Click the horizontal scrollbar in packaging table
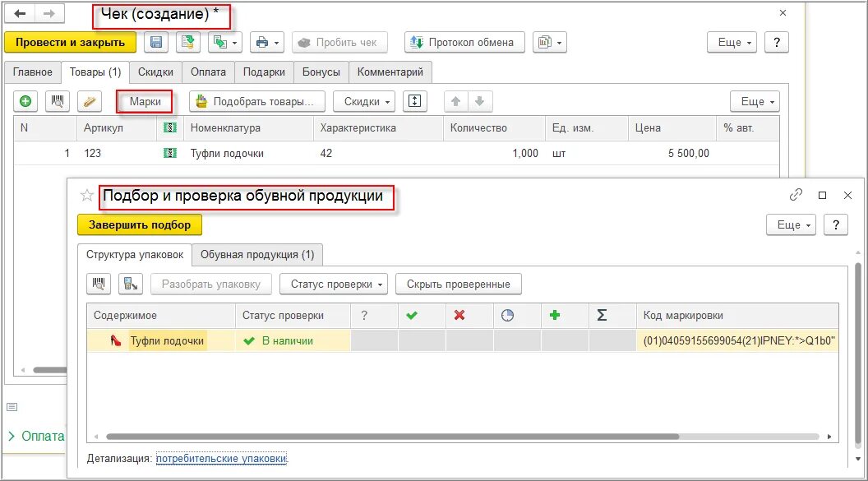The height and width of the screenshot is (481, 868). (392, 437)
